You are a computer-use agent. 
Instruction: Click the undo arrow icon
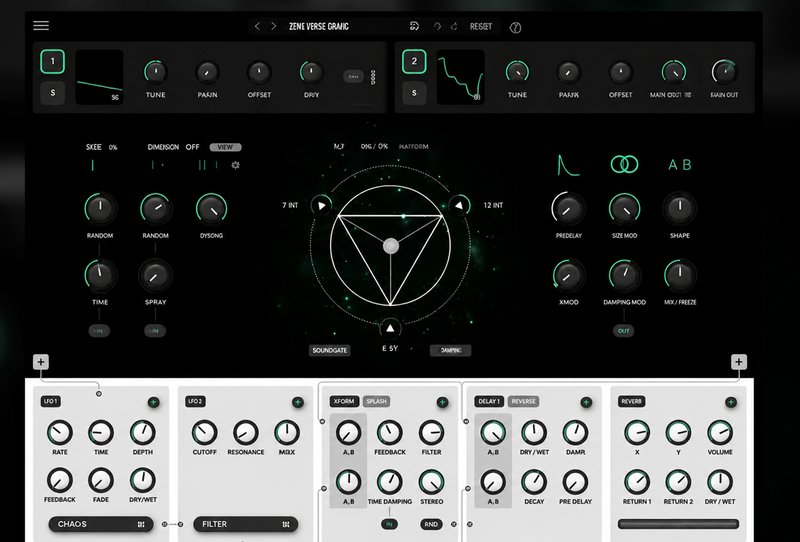click(437, 26)
